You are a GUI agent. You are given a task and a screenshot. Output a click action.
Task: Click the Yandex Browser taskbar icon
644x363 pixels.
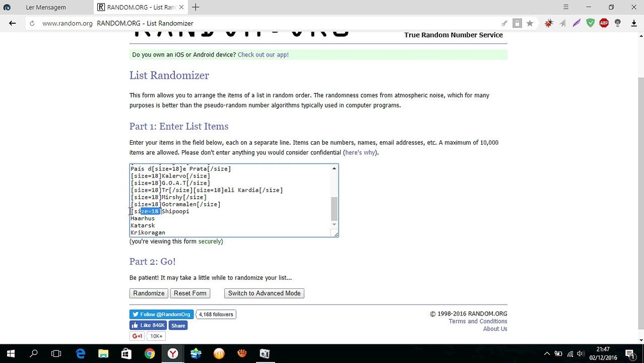[x=173, y=353]
